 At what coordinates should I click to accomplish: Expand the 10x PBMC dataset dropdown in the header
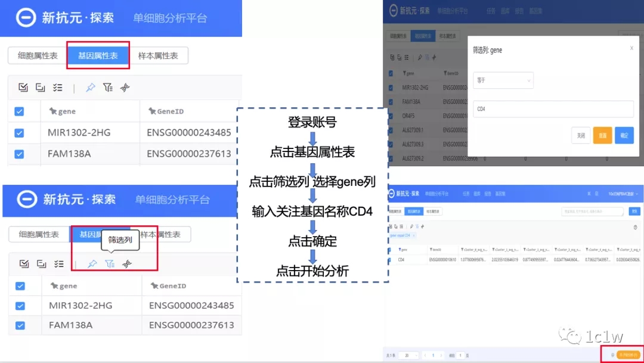pos(623,194)
